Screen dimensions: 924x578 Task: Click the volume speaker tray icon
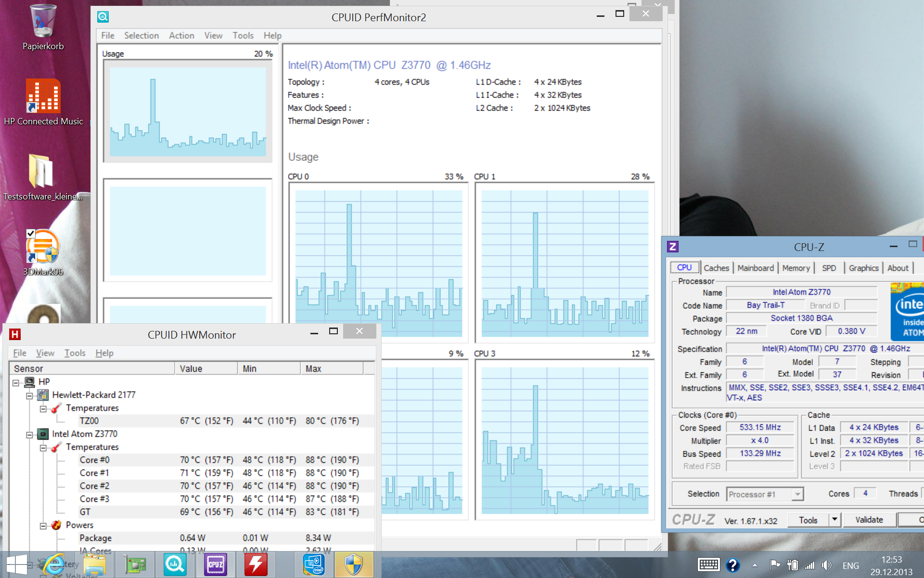[x=826, y=565]
